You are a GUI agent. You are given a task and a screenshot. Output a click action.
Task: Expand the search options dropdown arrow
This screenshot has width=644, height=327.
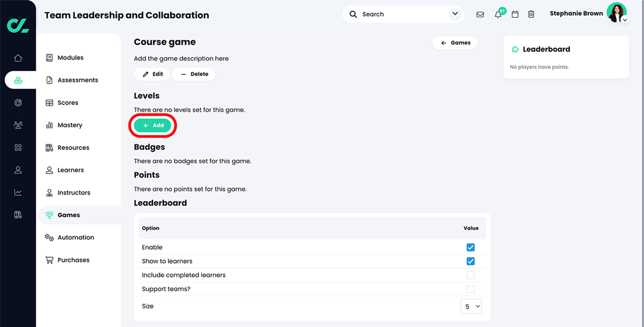click(x=454, y=14)
